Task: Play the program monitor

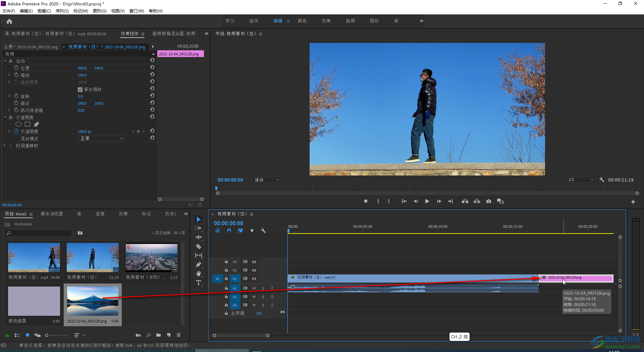Action: (427, 201)
